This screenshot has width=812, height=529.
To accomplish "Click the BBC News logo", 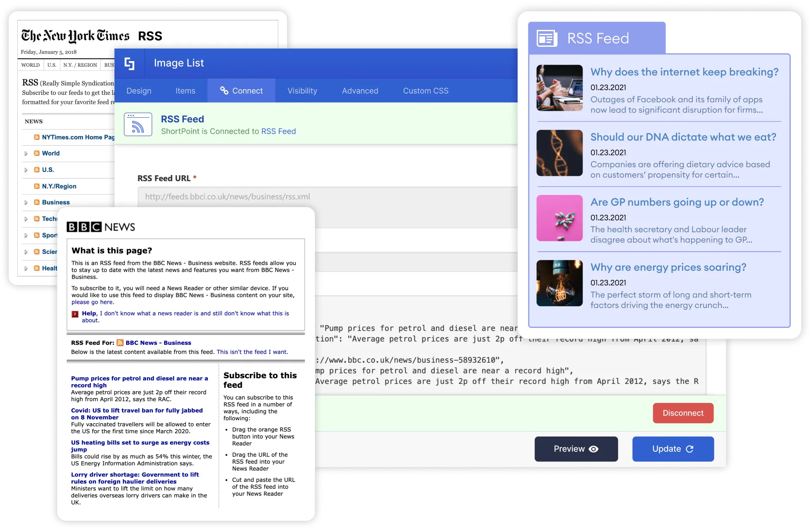I will point(101,227).
